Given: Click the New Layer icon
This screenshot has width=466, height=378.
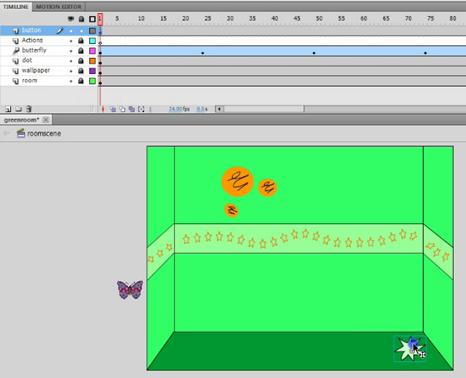Looking at the screenshot, I should pyautogui.click(x=8, y=109).
